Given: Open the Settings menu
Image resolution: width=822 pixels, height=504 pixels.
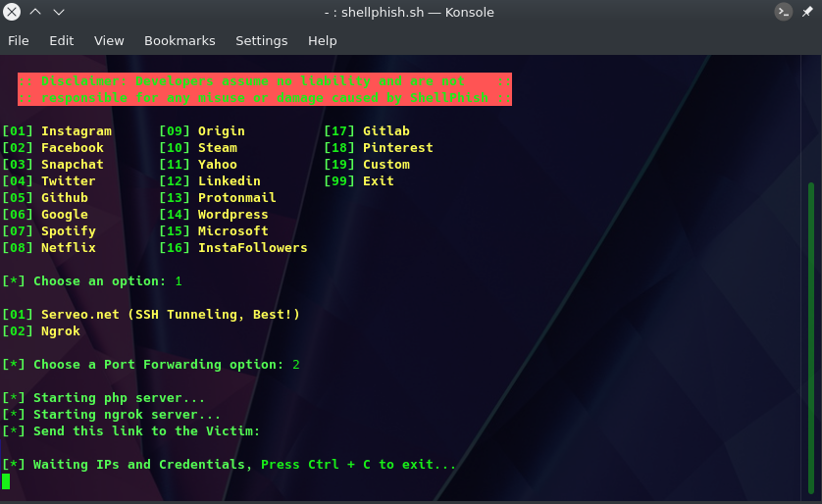Looking at the screenshot, I should pyautogui.click(x=262, y=41).
